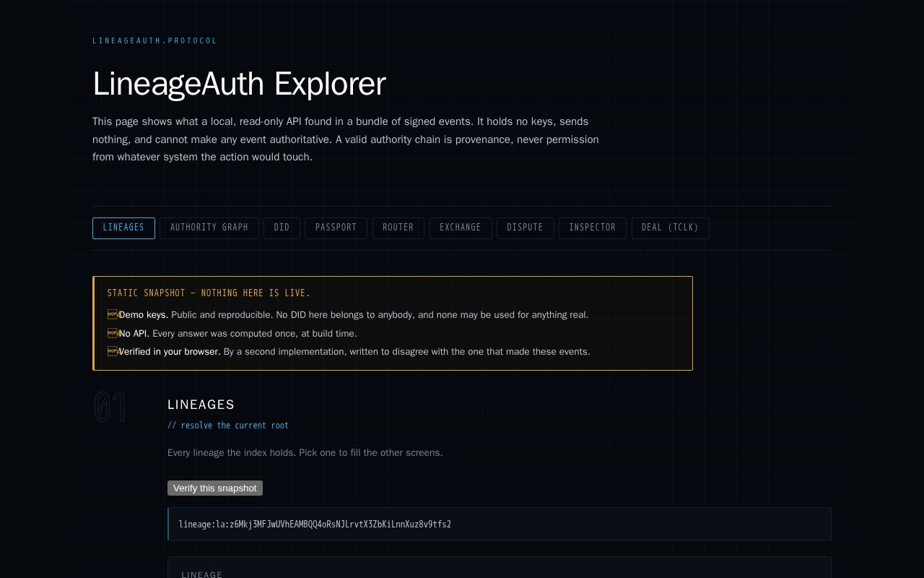
Task: Click the 'No API.' notice line
Action: [232, 334]
